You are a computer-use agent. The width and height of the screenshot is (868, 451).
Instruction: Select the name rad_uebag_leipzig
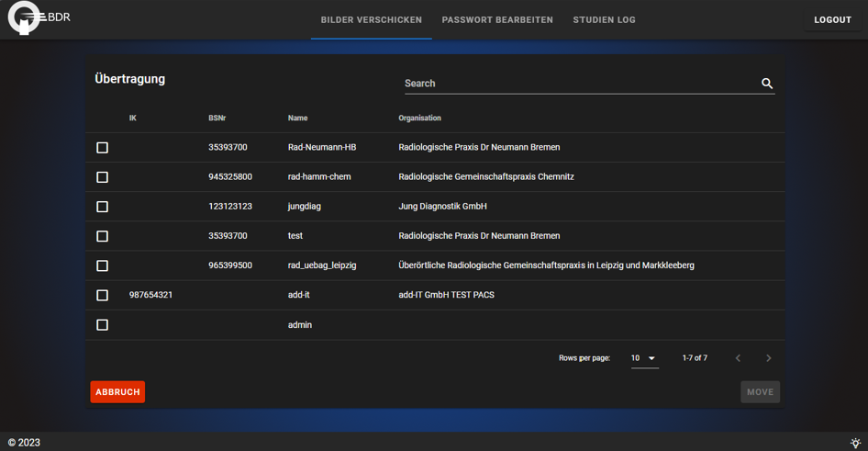[322, 265]
